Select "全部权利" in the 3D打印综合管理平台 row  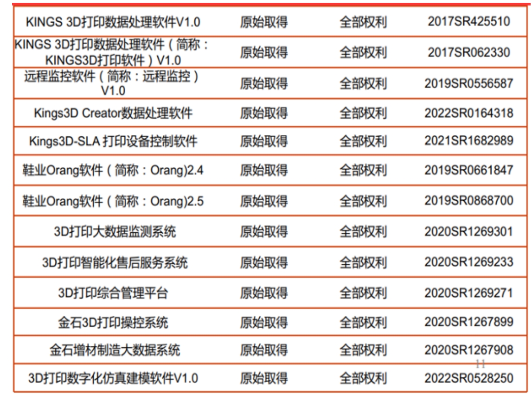363,293
